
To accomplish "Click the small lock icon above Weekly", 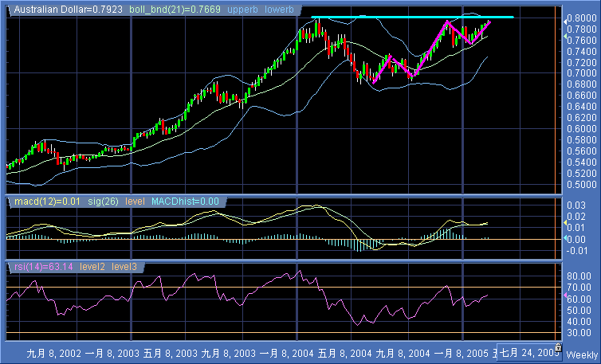I will [x=558, y=347].
